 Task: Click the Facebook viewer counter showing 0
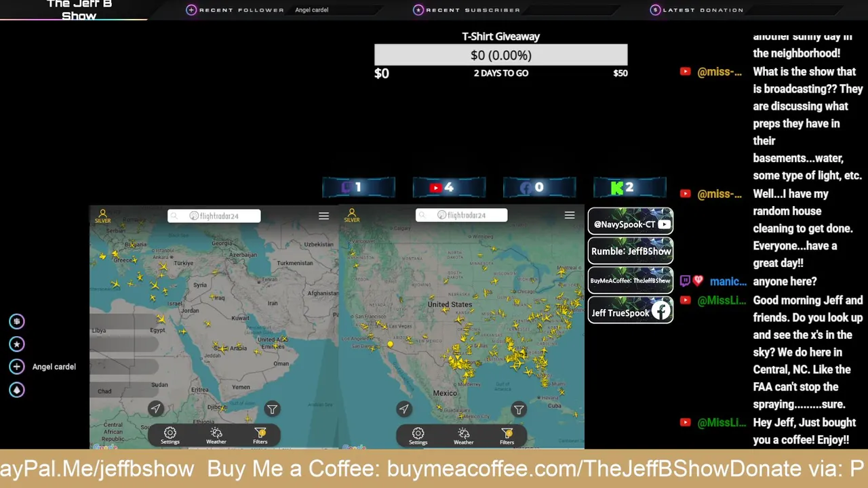tap(540, 187)
